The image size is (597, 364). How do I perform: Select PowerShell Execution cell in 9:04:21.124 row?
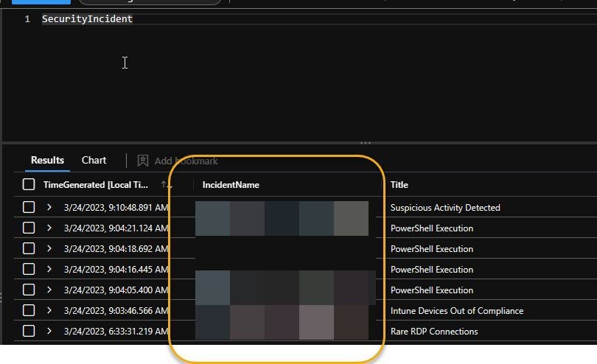(x=432, y=228)
